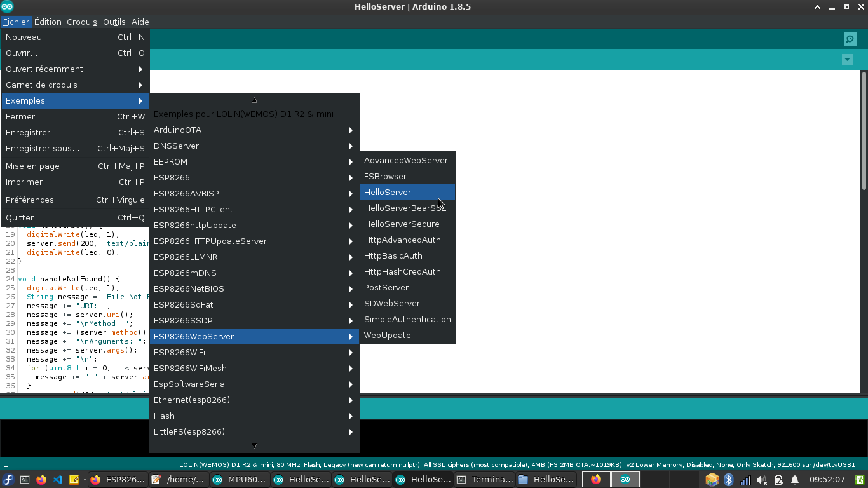Screen dimensions: 868x488
Task: Open the Serial Monitor magnifier icon
Action: point(850,39)
